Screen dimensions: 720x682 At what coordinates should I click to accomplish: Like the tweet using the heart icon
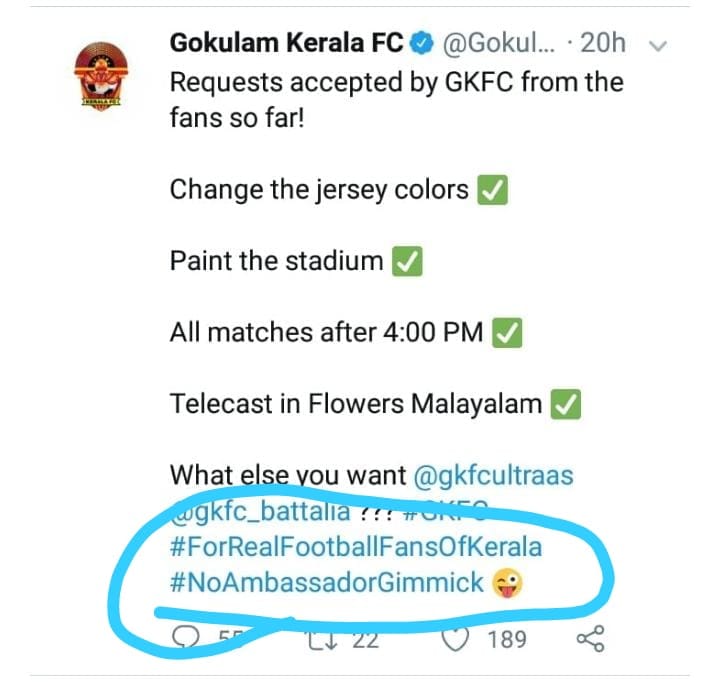[455, 637]
